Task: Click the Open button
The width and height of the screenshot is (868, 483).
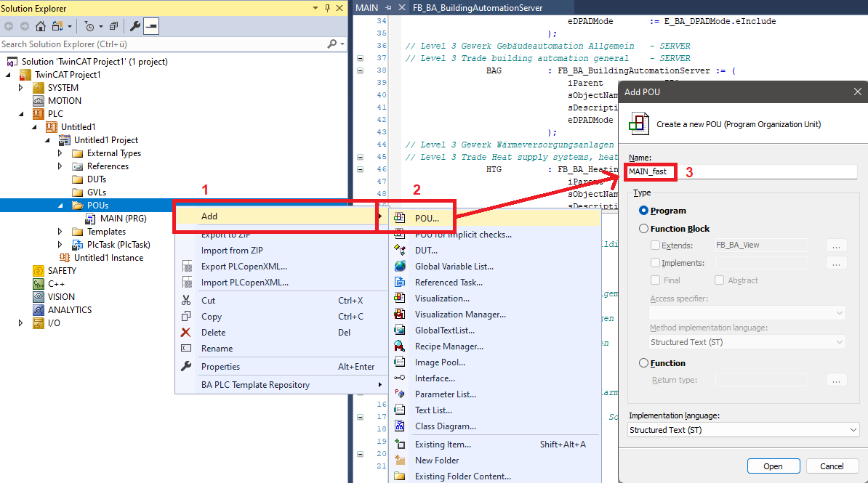Action: point(773,466)
